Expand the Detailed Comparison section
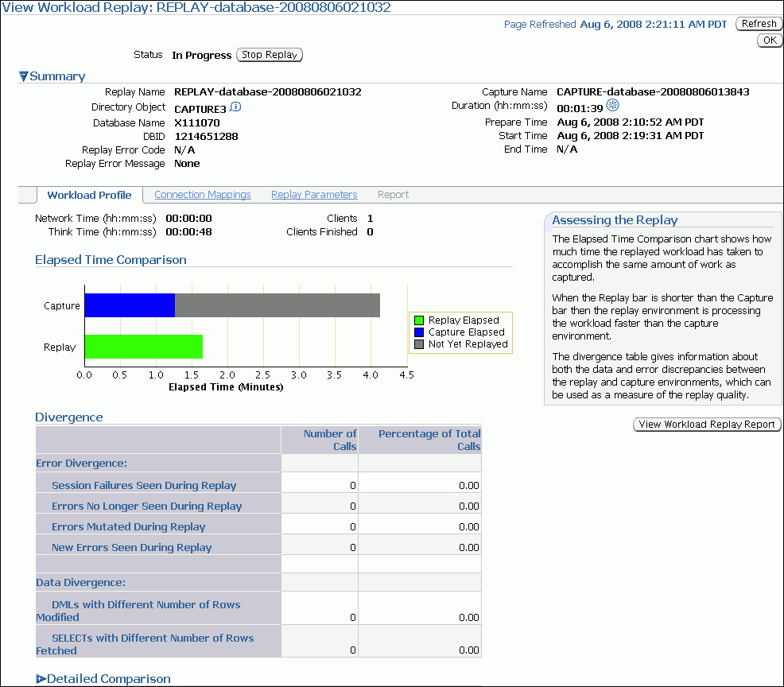 41,678
